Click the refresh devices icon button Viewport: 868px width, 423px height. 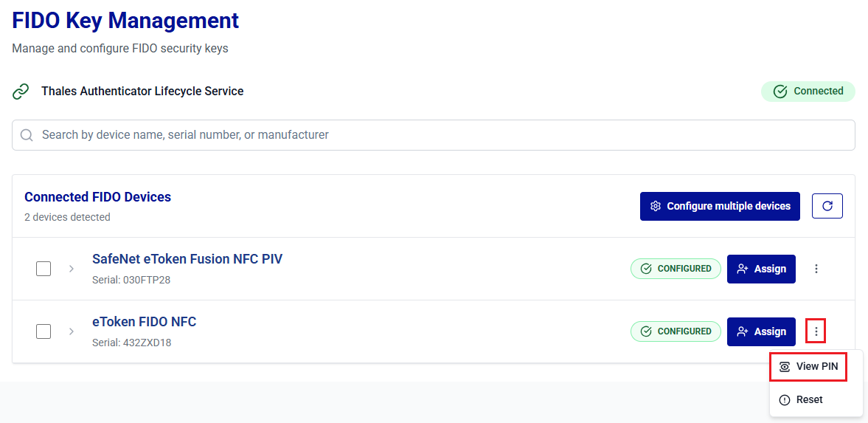click(x=827, y=206)
